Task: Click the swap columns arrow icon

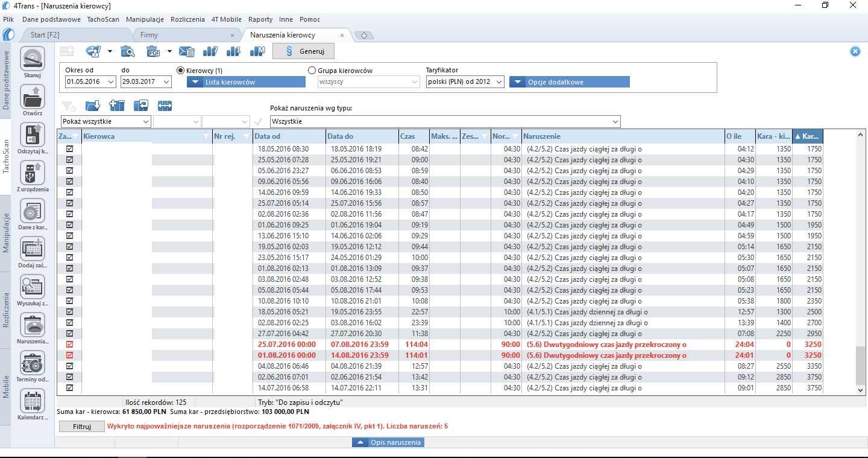Action: click(x=141, y=106)
